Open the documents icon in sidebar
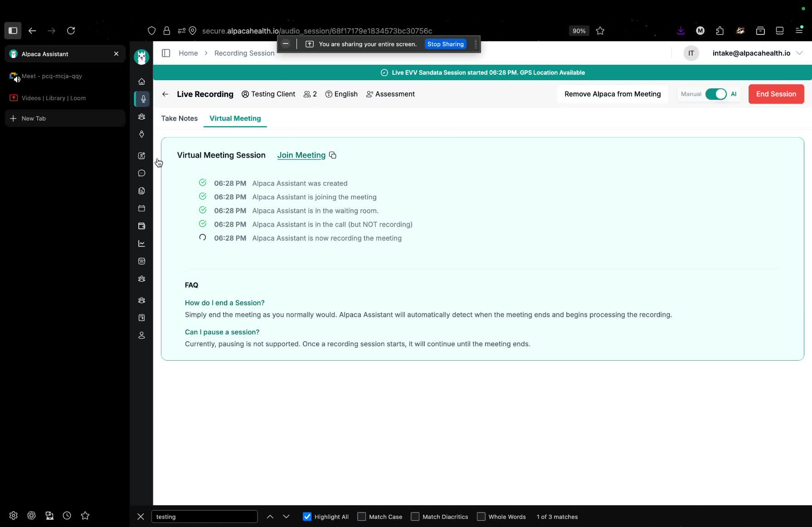The height and width of the screenshot is (527, 812). 141,191
